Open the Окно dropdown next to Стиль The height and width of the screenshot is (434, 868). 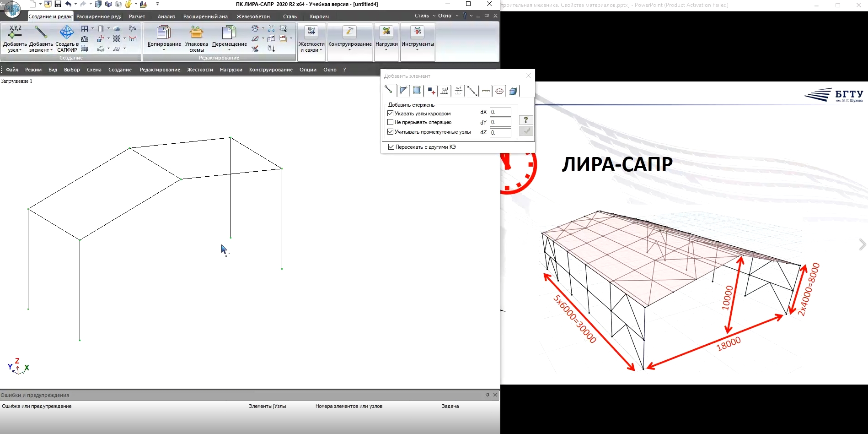tap(448, 16)
